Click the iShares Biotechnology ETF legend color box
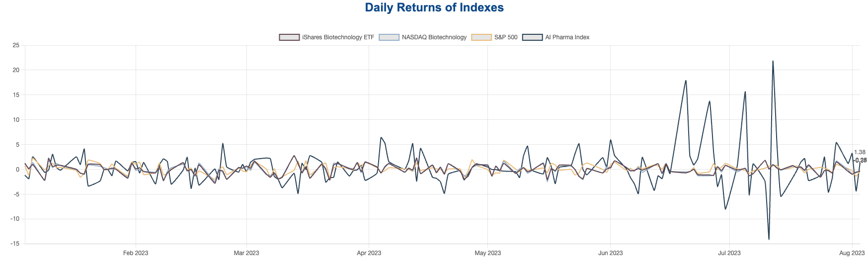Viewport: 868px width, 271px height. pos(289,37)
